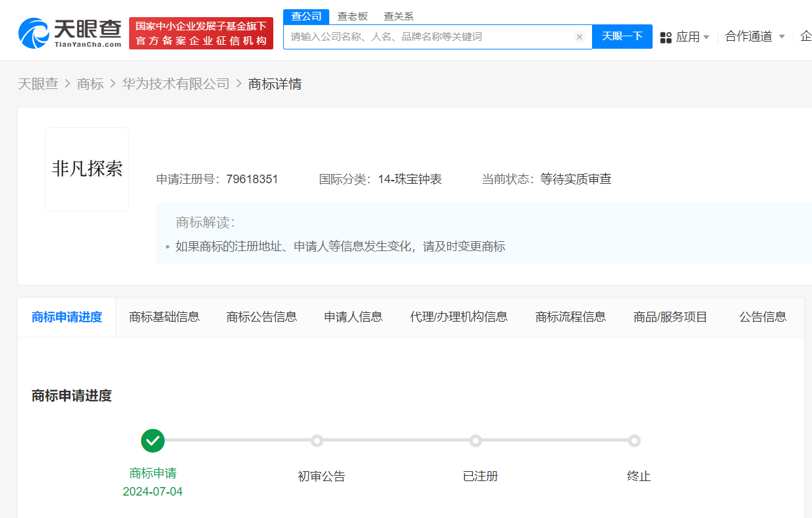Click the 天眼一下 search button

pyautogui.click(x=622, y=36)
